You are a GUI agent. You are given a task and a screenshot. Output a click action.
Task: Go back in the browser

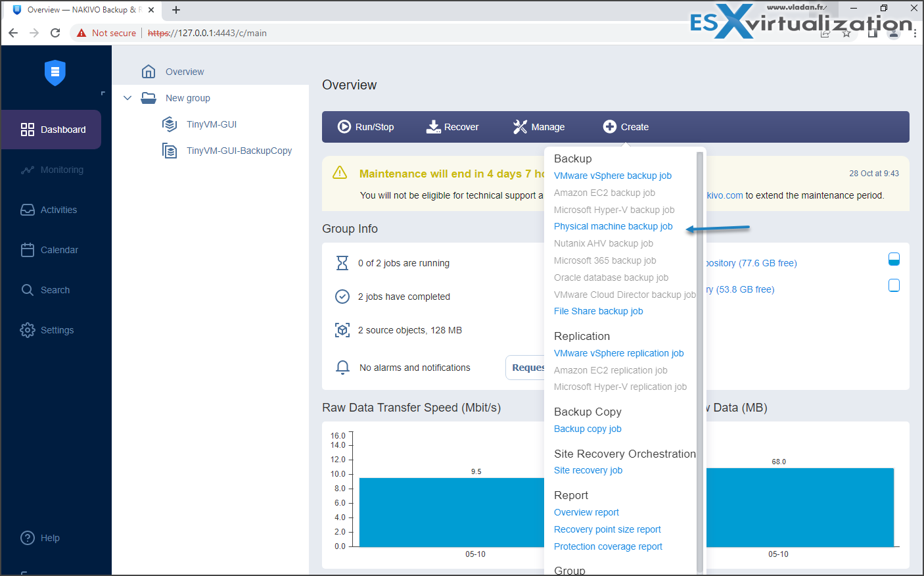click(x=13, y=33)
